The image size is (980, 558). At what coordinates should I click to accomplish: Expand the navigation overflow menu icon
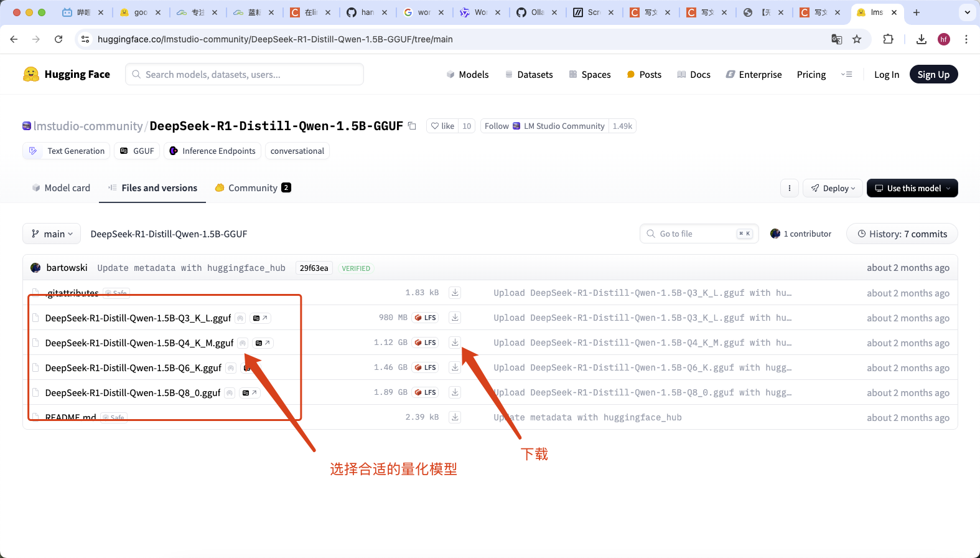tap(846, 74)
